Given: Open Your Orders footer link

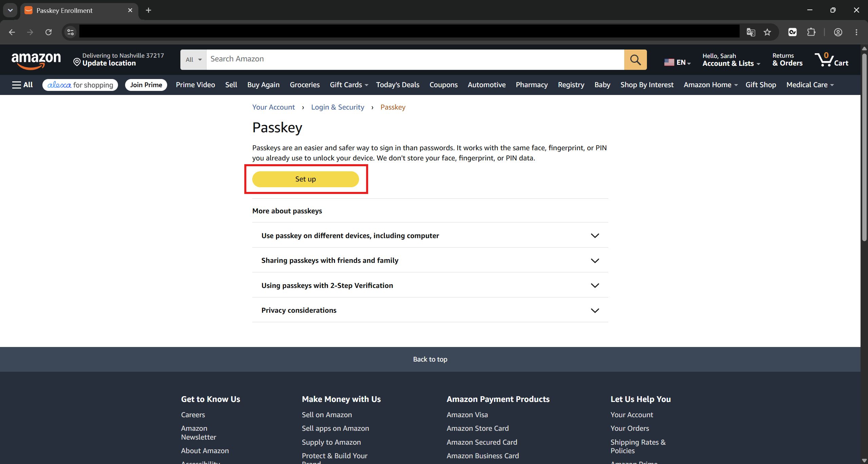Looking at the screenshot, I should pos(630,428).
